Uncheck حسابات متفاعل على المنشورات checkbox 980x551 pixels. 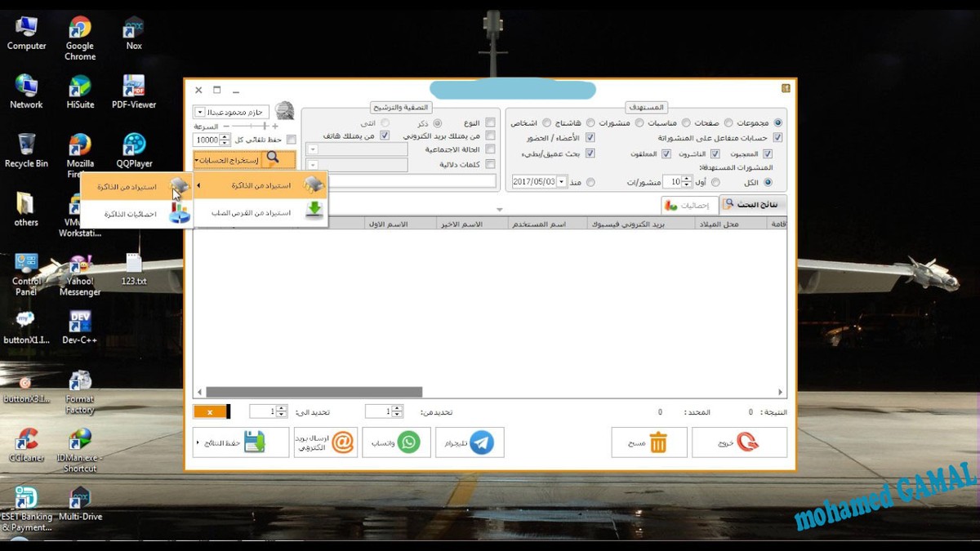click(x=777, y=138)
